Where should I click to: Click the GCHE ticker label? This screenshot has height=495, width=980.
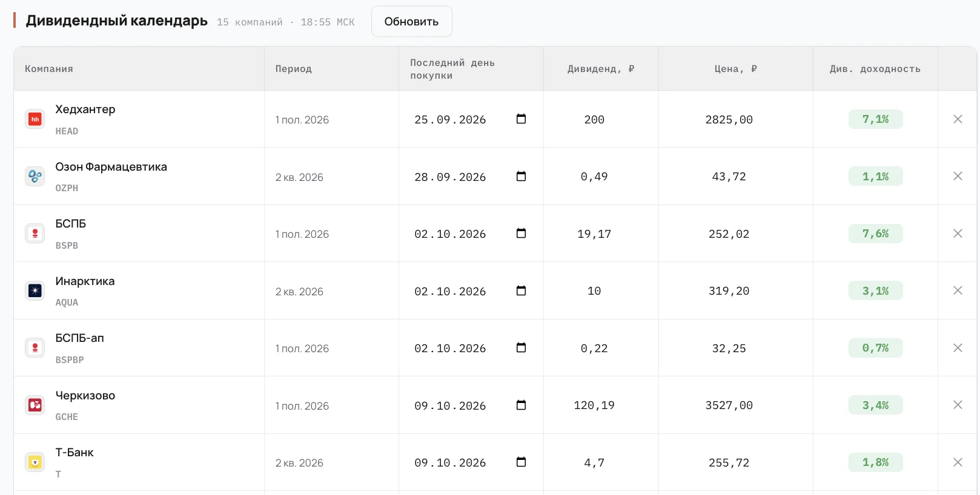tap(67, 417)
